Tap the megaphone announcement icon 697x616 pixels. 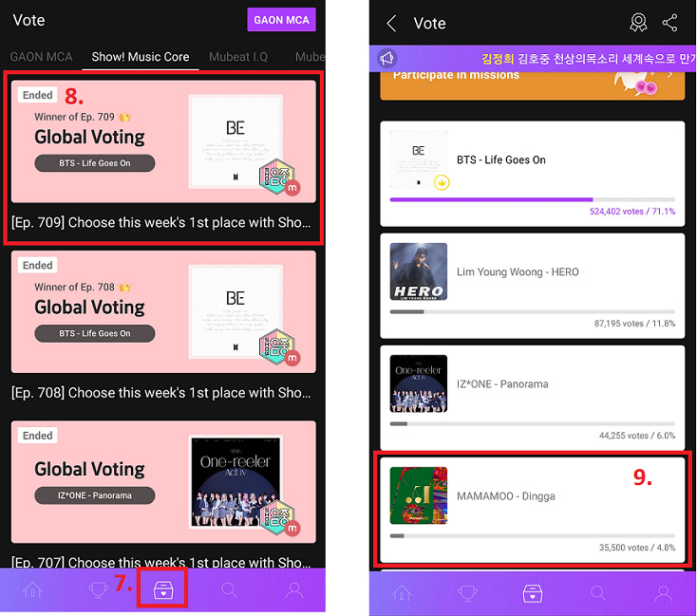pos(386,58)
